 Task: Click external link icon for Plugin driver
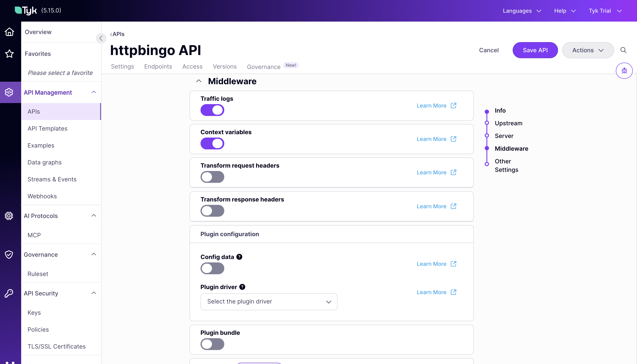point(453,292)
